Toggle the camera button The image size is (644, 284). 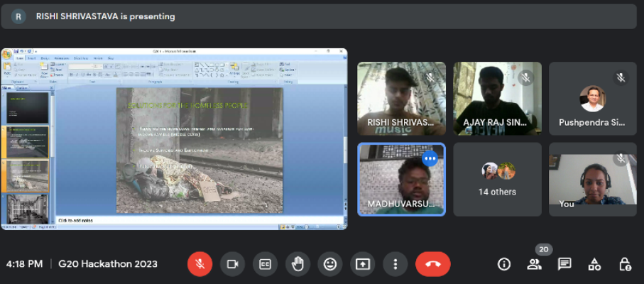(x=231, y=263)
